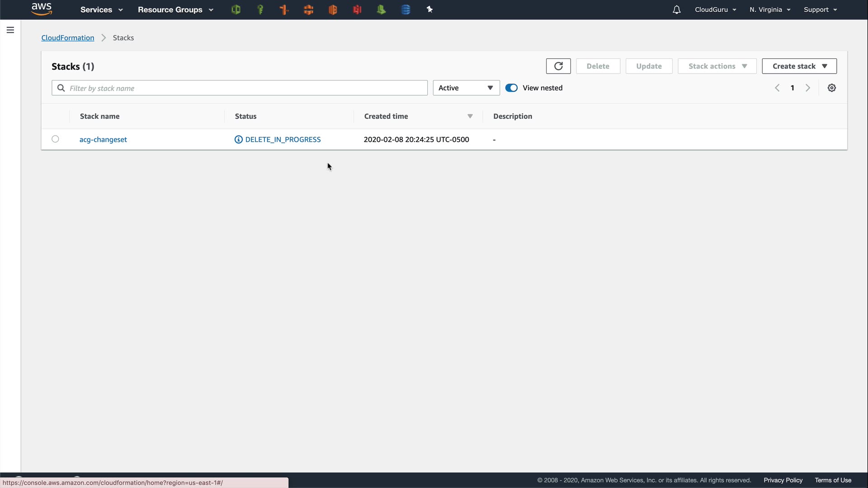Sort by Created time arrow
The height and width of the screenshot is (488, 868).
(470, 117)
